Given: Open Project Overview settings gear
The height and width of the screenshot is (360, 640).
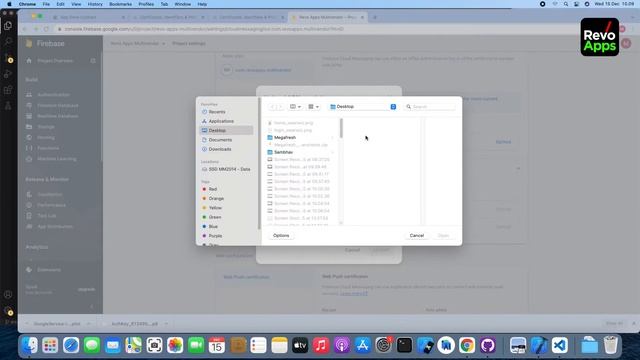Looking at the screenshot, I should (x=93, y=61).
